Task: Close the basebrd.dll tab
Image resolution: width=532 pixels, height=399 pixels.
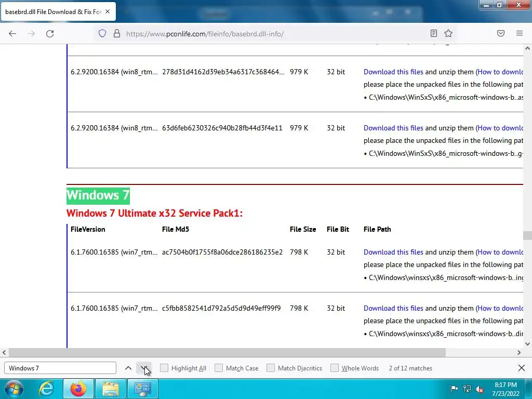Action: 108,11
